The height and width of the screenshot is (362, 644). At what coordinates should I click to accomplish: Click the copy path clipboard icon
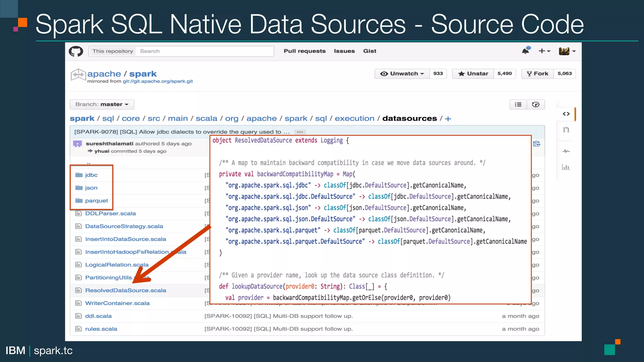(x=537, y=144)
